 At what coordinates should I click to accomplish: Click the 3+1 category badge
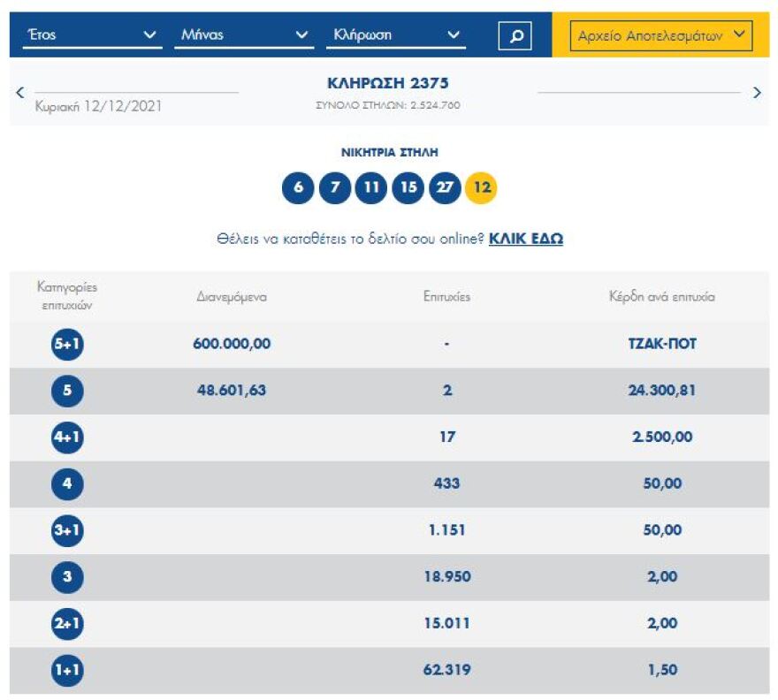[x=67, y=530]
